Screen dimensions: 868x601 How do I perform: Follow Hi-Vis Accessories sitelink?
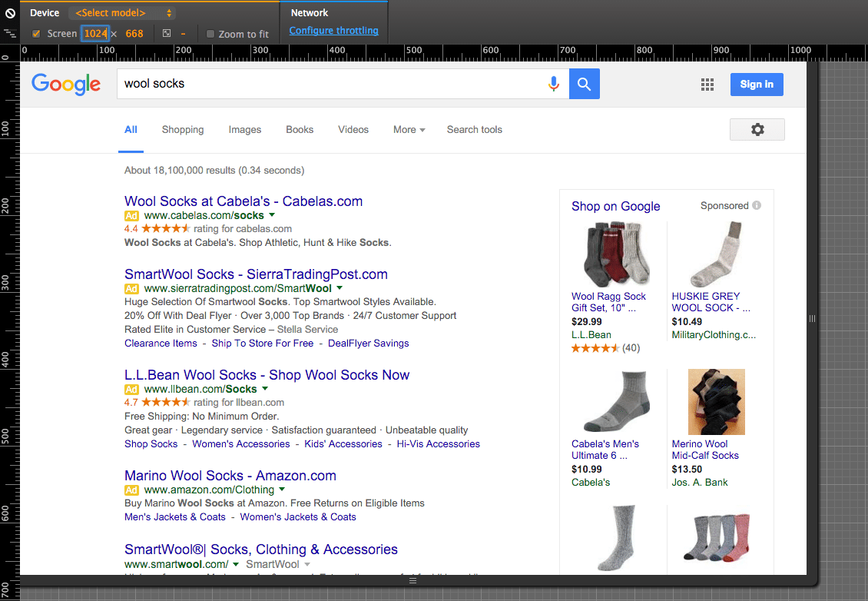(438, 444)
